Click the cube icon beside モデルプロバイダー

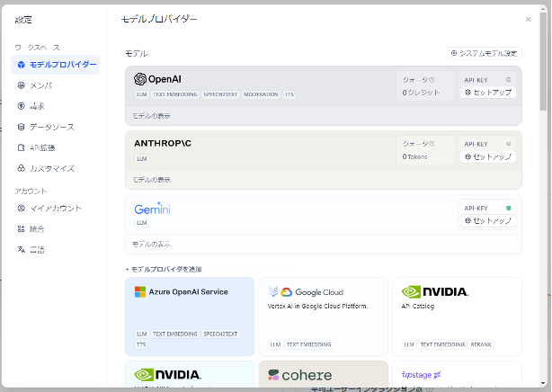(x=21, y=65)
